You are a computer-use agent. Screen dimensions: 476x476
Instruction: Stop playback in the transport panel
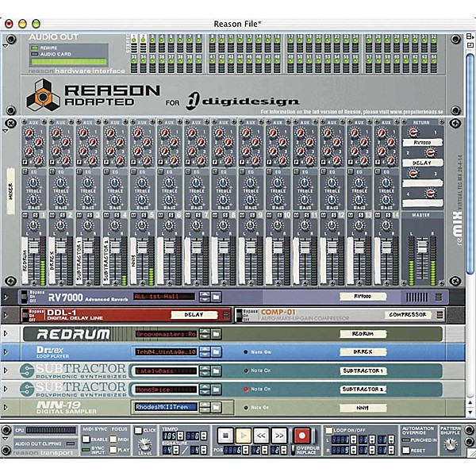coord(225,436)
